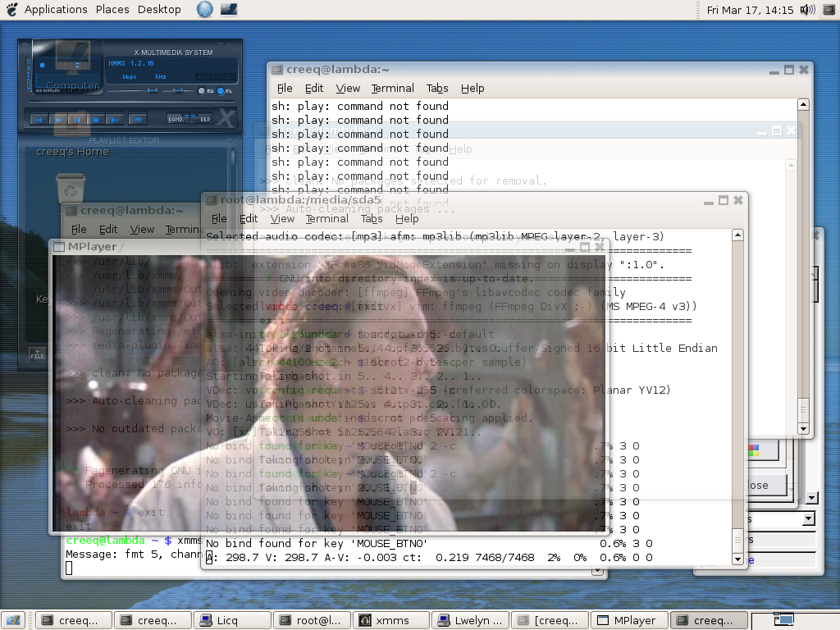Launch the web browser globe icon
Image resolution: width=840 pixels, height=630 pixels.
click(204, 9)
